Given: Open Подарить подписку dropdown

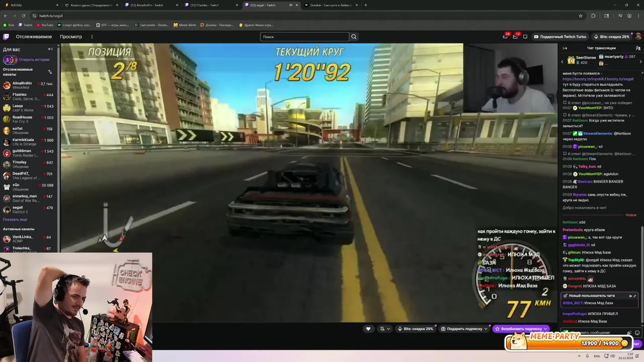Looking at the screenshot, I should click(x=464, y=329).
